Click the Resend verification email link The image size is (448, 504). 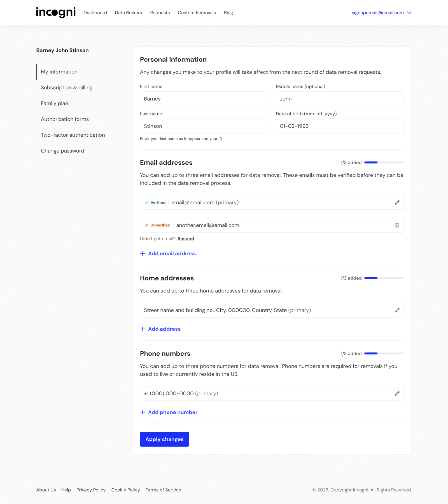pyautogui.click(x=186, y=239)
